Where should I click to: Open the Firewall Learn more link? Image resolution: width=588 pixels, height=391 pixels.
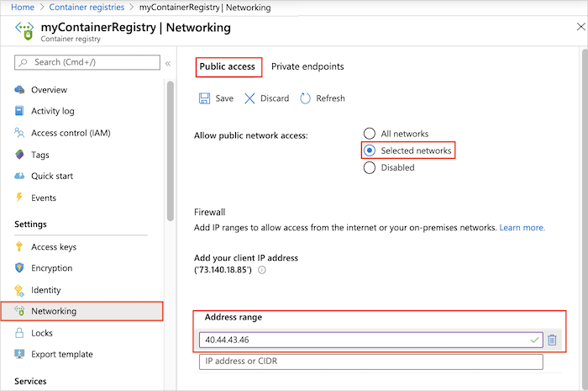coord(522,228)
